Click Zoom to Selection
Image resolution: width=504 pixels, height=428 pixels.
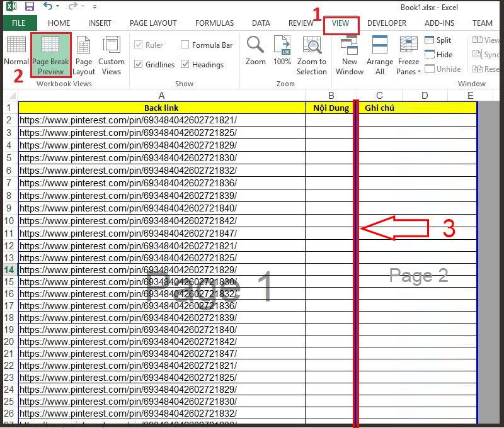311,55
